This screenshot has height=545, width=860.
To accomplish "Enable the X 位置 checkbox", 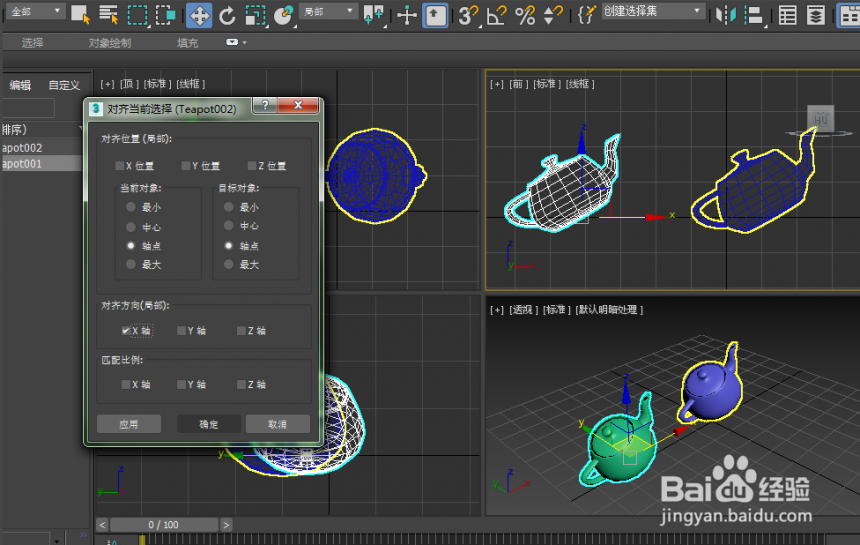I will point(120,166).
